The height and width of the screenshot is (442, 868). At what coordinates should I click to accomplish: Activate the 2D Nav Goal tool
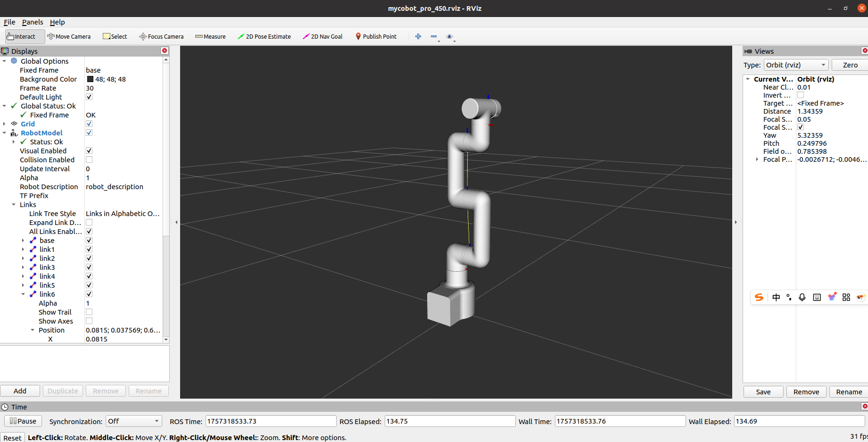(322, 36)
